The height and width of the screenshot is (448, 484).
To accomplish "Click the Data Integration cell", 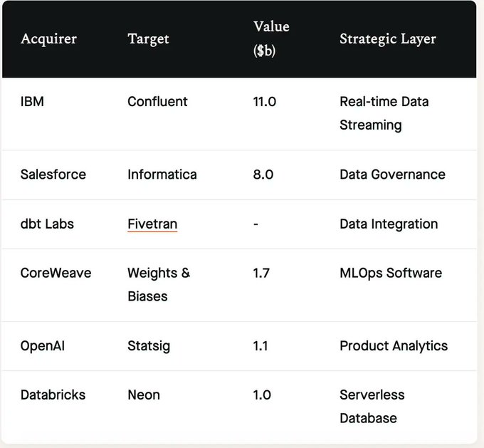I will pyautogui.click(x=389, y=224).
